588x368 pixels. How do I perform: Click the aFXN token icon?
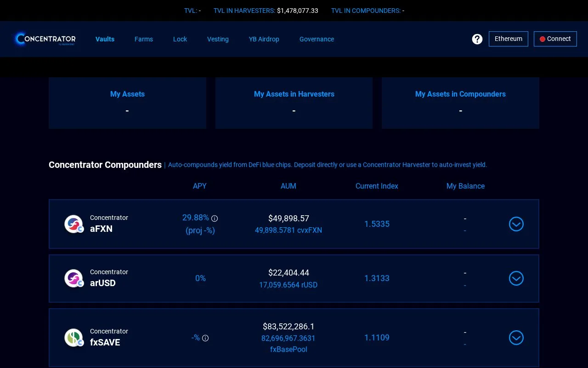pyautogui.click(x=73, y=224)
